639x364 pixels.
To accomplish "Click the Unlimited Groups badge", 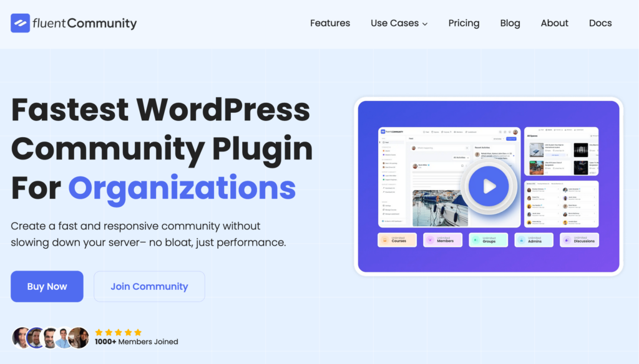I will (x=488, y=240).
